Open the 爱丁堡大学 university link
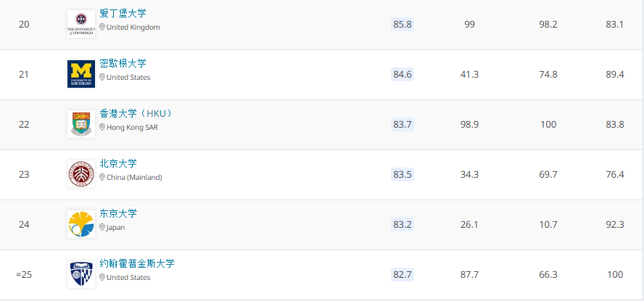This screenshot has width=644, height=301. tap(123, 13)
